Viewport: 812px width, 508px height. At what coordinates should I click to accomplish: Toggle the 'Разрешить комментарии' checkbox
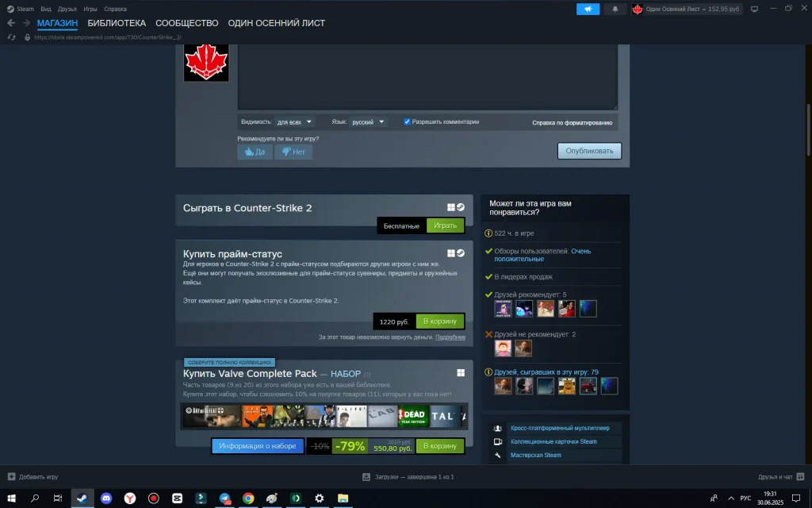point(407,121)
